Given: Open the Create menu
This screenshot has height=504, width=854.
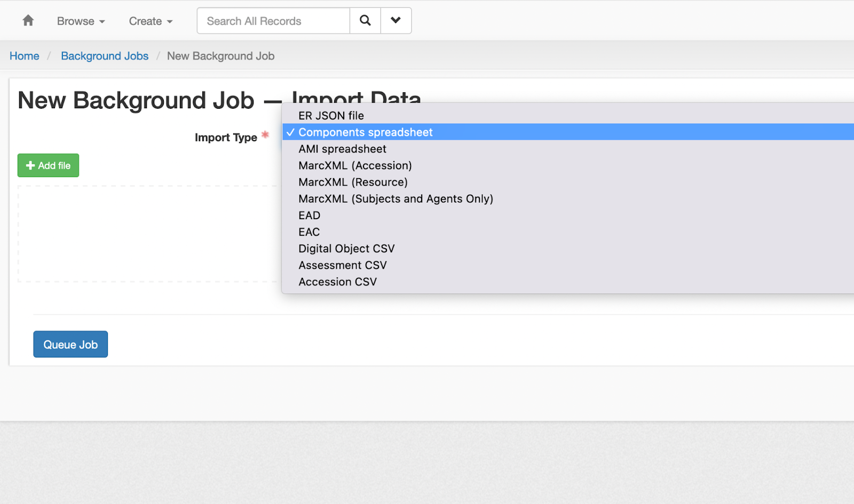Looking at the screenshot, I should (x=150, y=21).
